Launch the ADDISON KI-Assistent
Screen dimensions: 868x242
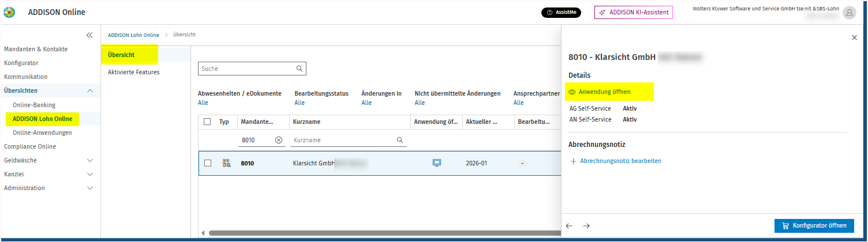[x=634, y=12]
